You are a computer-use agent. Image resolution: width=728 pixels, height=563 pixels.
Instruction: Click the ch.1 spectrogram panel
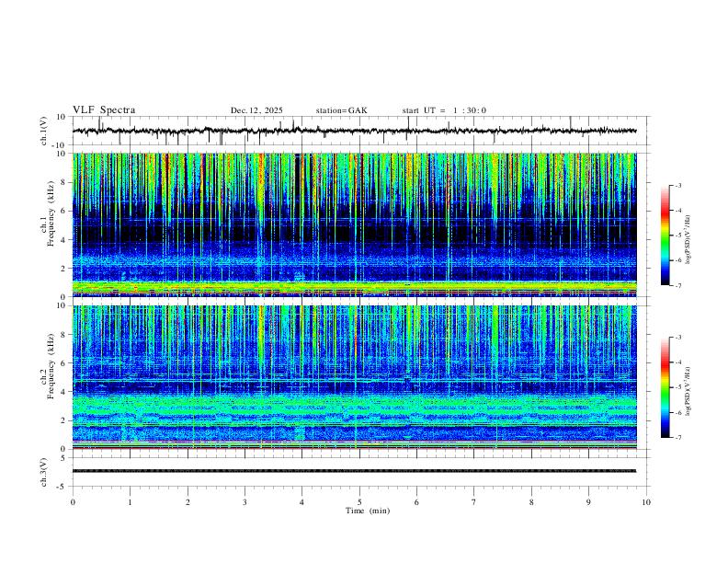coord(354,224)
